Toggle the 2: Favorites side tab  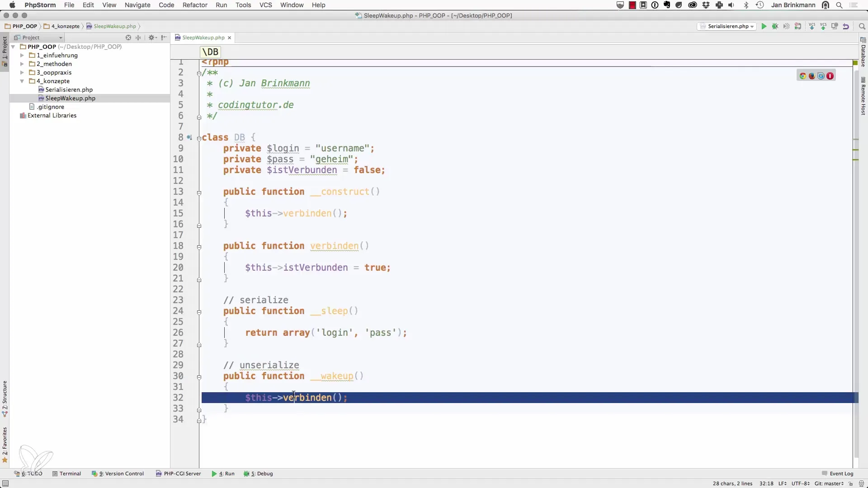(x=5, y=445)
